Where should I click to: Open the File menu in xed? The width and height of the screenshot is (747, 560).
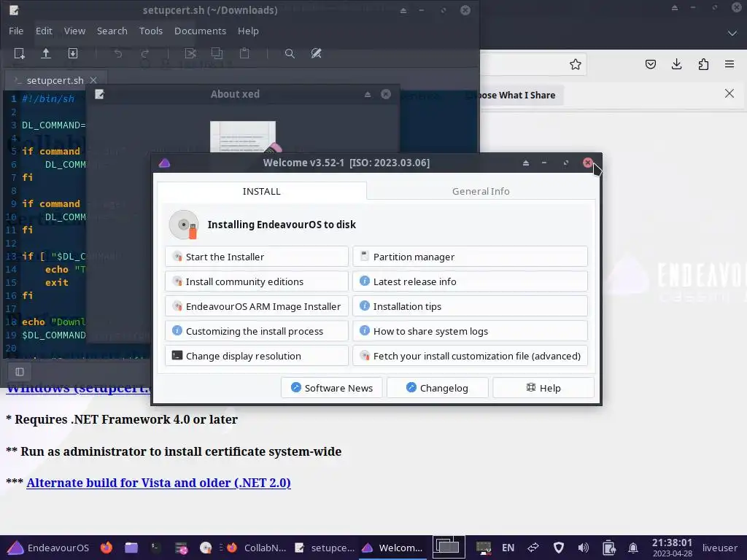(x=16, y=31)
